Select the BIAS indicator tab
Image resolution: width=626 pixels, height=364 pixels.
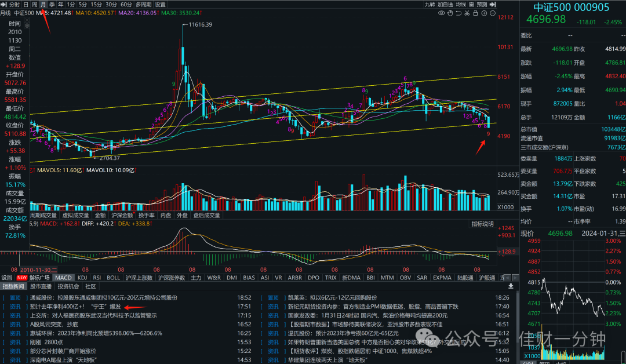tap(249, 278)
